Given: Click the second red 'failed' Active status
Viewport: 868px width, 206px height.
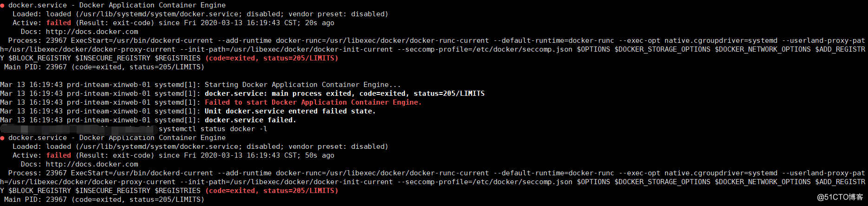Looking at the screenshot, I should click(x=59, y=155).
